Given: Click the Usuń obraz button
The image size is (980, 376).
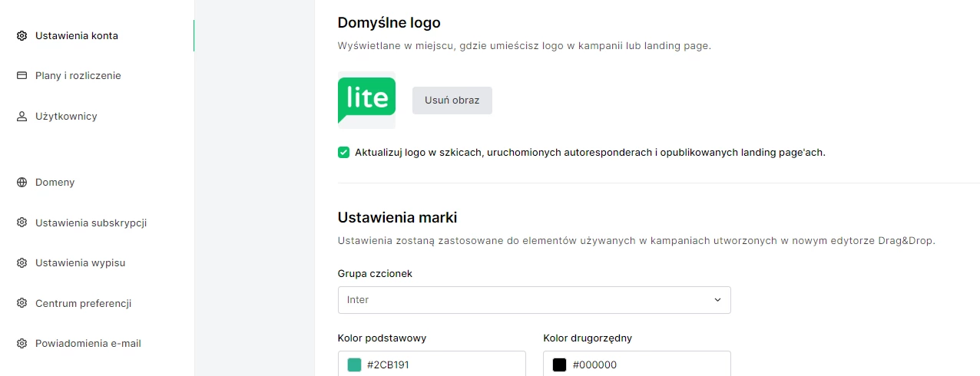Looking at the screenshot, I should pos(452,101).
